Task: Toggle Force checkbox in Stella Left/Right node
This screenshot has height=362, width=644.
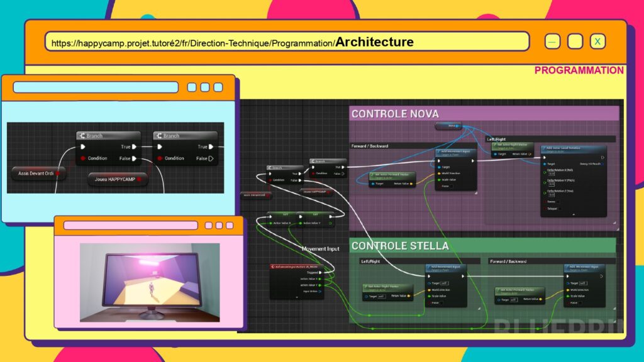Action: tap(441, 303)
